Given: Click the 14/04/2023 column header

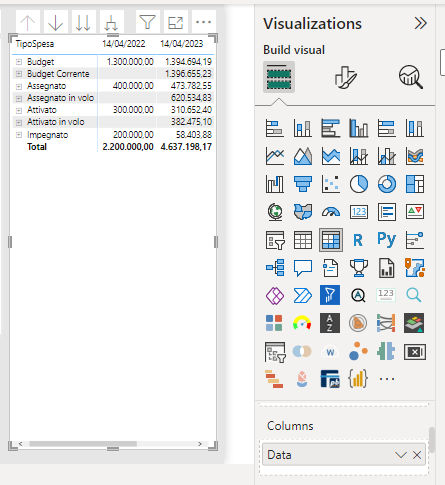Looking at the screenshot, I should click(182, 44).
